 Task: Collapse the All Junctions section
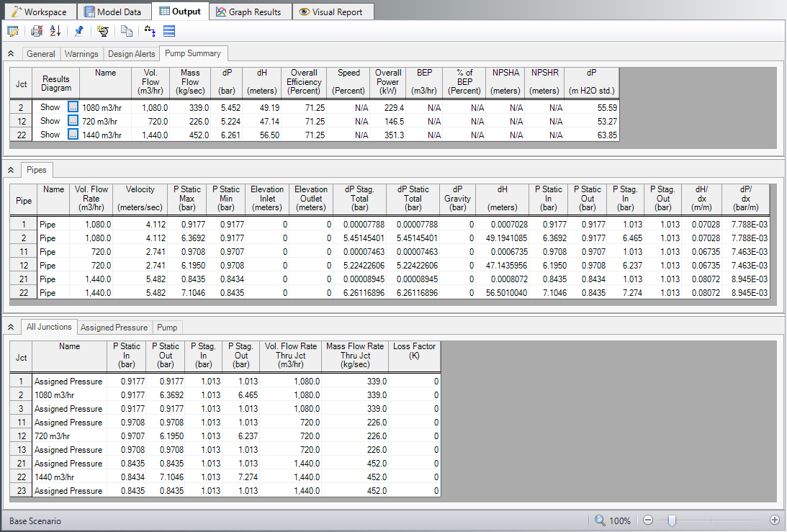point(11,328)
